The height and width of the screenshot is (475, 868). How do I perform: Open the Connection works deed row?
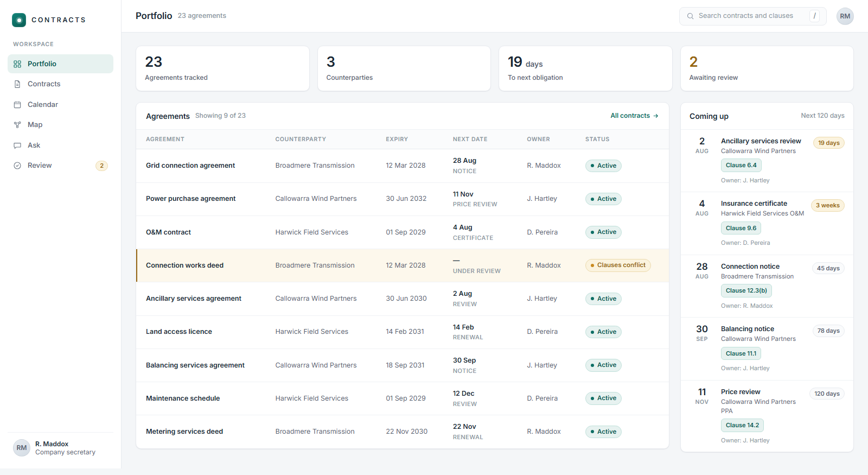tap(403, 265)
